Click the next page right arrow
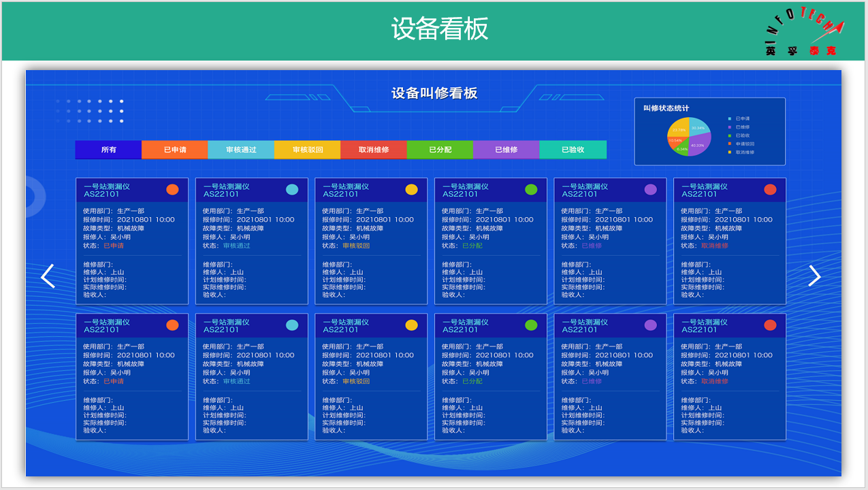This screenshot has height=490, width=868. pyautogui.click(x=814, y=276)
